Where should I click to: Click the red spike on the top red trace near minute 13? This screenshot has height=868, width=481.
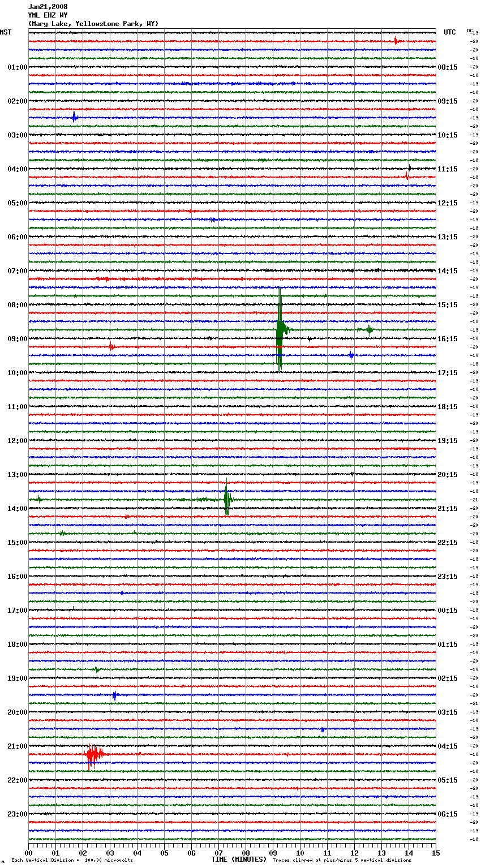pos(396,41)
